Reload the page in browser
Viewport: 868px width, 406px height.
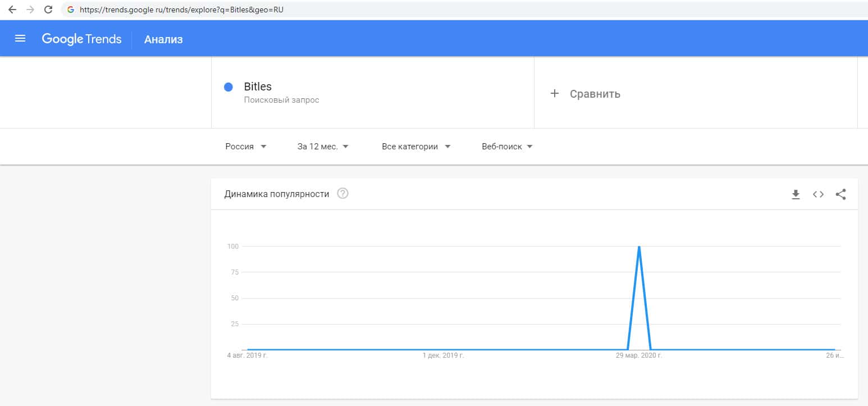pyautogui.click(x=48, y=10)
